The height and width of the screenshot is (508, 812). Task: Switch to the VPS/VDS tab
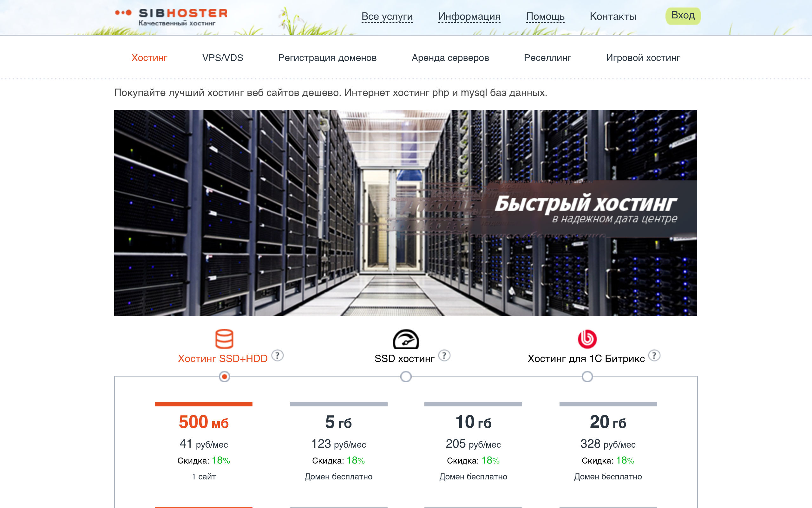[223, 58]
